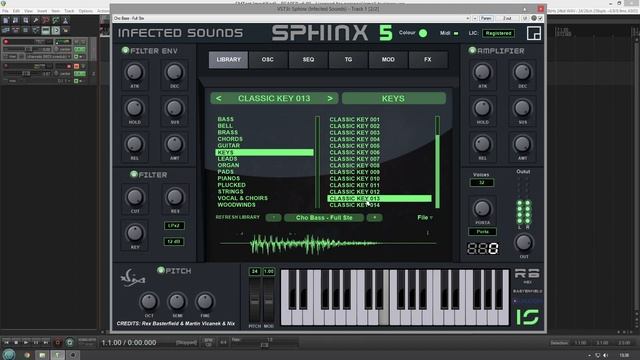Viewport: 640px width, 360px height.
Task: Toggle the FILTER section power LED
Action: click(x=134, y=174)
